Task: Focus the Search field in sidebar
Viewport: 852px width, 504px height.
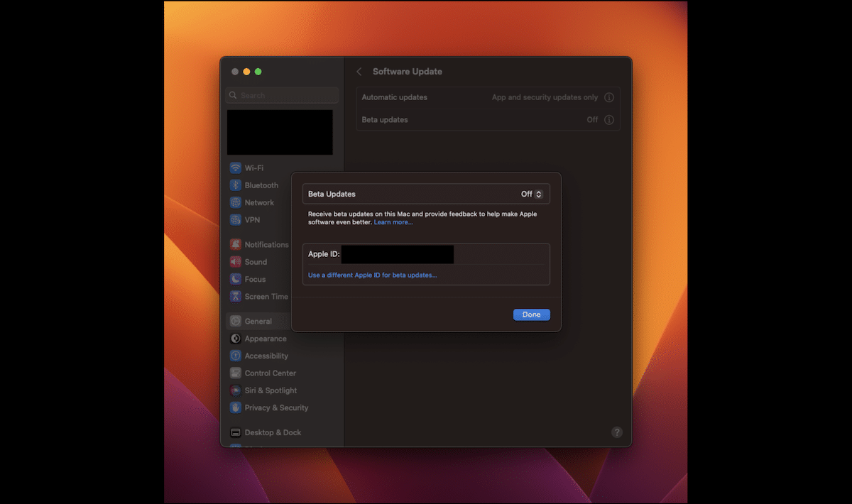Action: click(x=283, y=95)
